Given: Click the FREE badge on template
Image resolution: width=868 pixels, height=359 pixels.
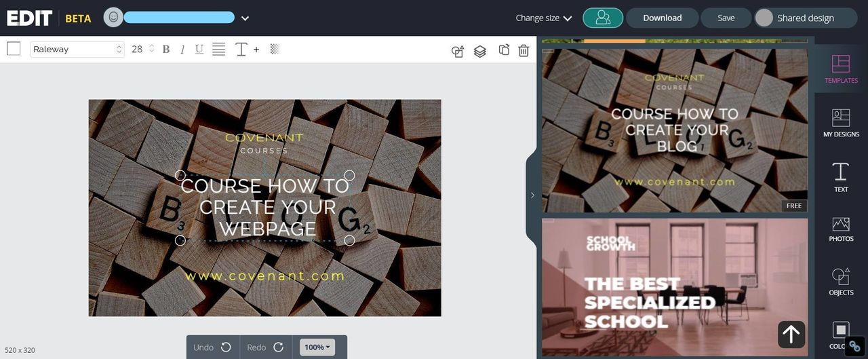Looking at the screenshot, I should click(794, 206).
